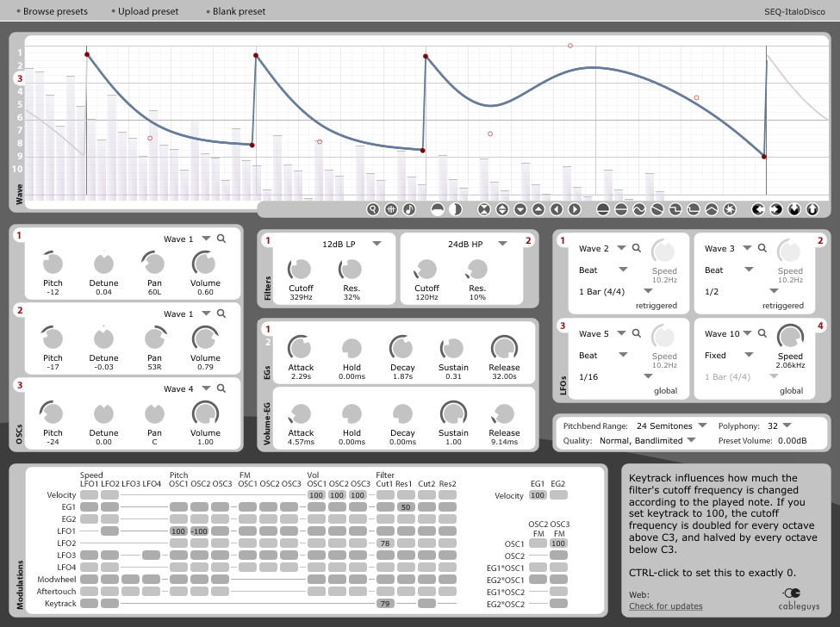This screenshot has width=840, height=627.
Task: Click OSC1 to OSC3 FM slot showing 100
Action: [x=558, y=543]
